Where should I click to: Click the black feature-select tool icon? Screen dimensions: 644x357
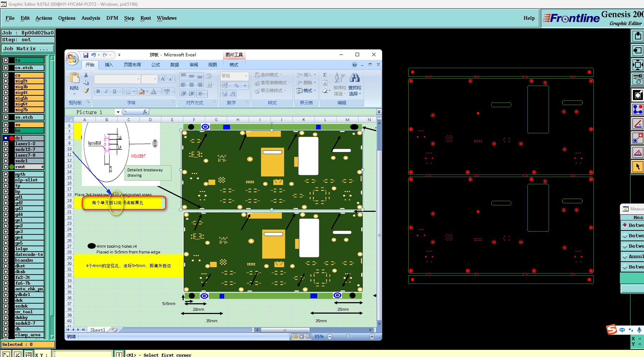(638, 95)
